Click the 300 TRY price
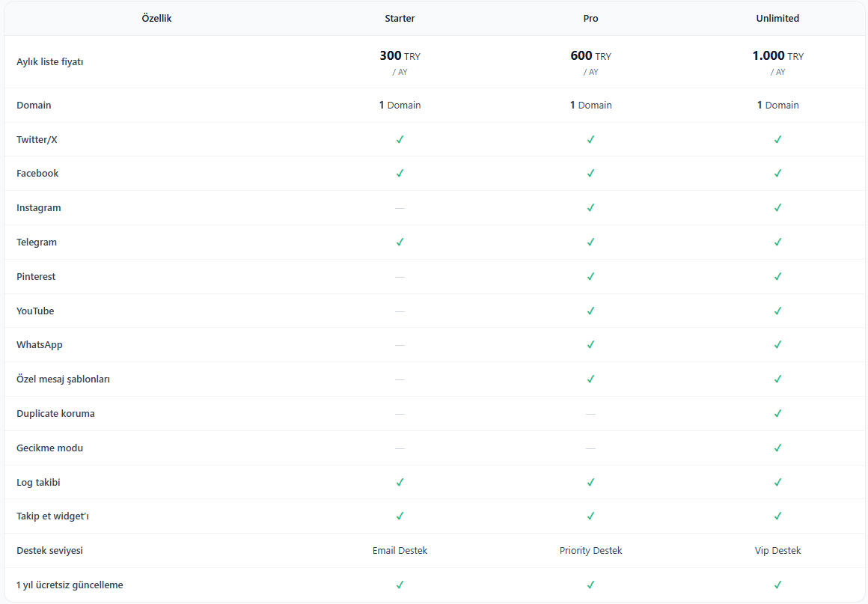The height and width of the screenshot is (604, 868). (x=400, y=56)
